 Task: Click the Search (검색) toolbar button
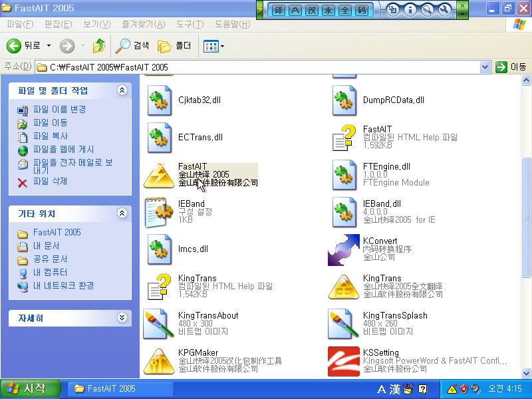pos(132,46)
